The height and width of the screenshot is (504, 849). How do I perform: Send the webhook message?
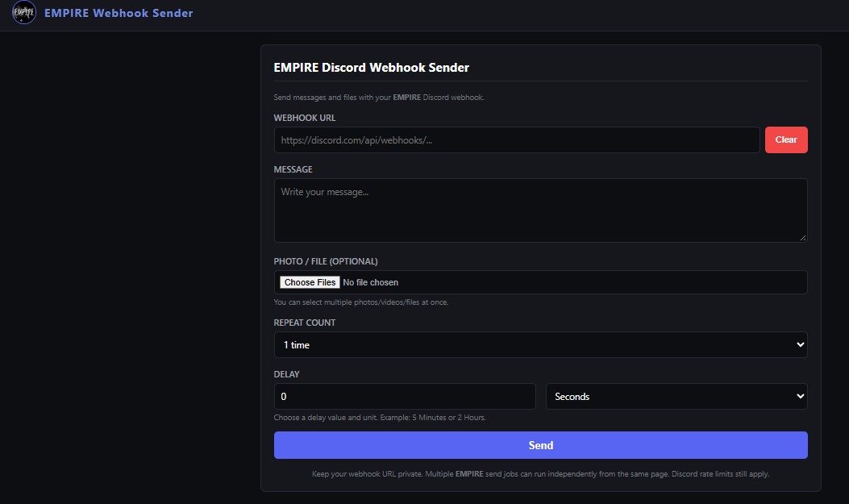pyautogui.click(x=540, y=445)
